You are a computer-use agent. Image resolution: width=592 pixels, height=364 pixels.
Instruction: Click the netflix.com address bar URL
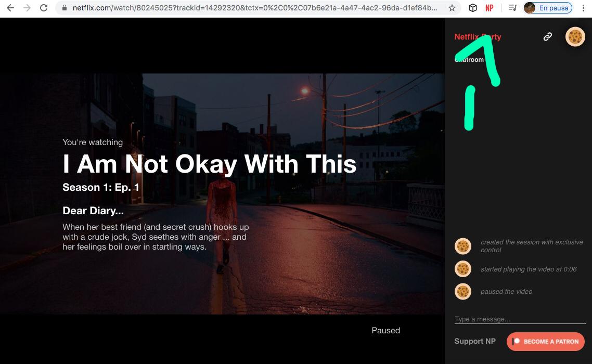[x=255, y=8]
